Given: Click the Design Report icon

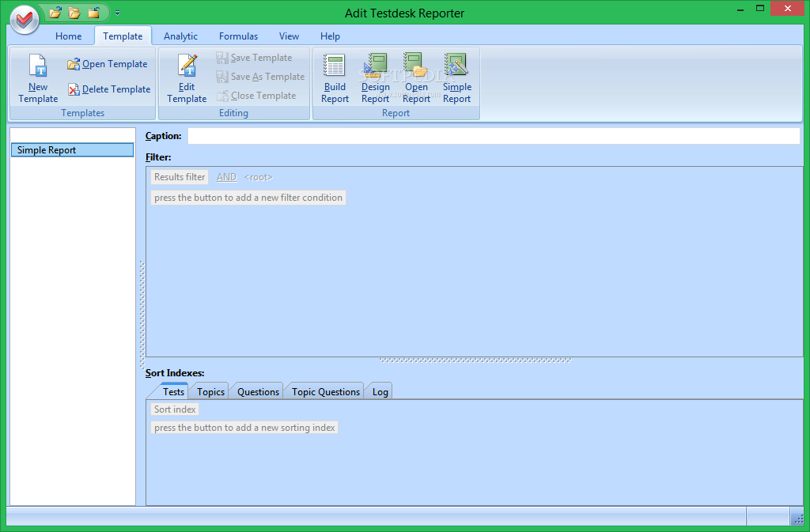Looking at the screenshot, I should click(376, 78).
